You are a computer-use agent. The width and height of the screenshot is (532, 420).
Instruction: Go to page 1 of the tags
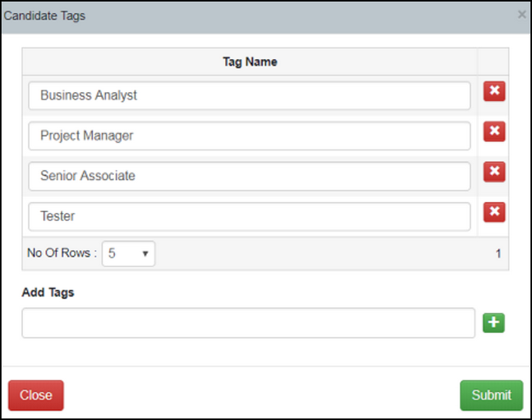pos(498,253)
